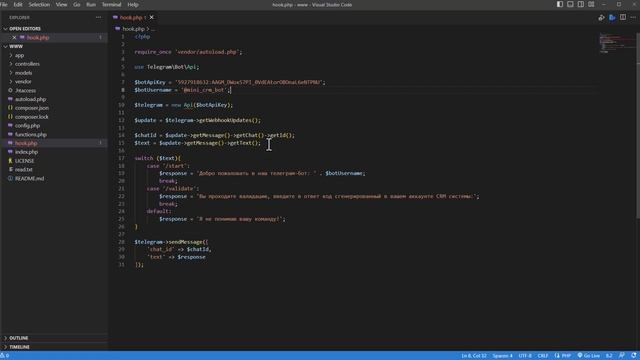
Task: Open the Run menu
Action: pos(91,4)
